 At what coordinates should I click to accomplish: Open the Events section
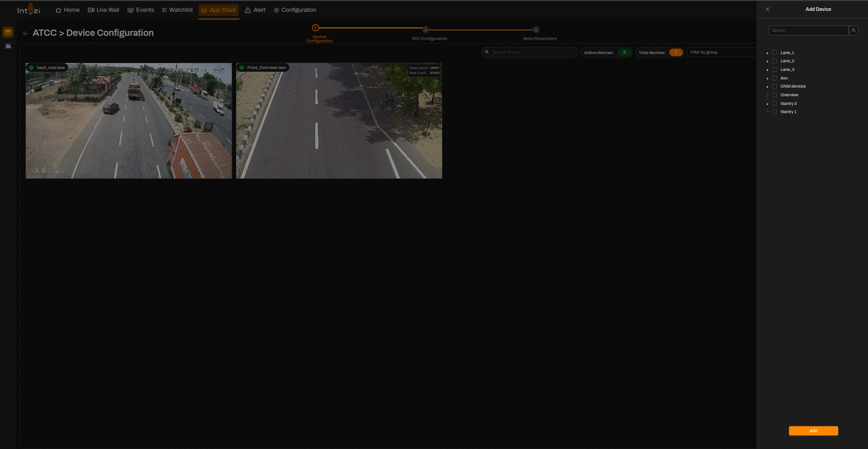pos(141,10)
